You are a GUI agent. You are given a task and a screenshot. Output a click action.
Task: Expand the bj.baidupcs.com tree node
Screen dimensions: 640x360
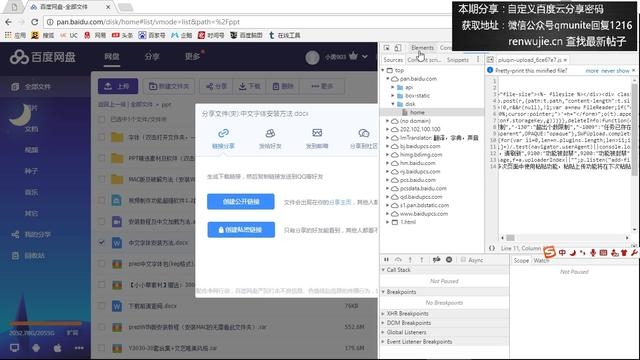coord(387,146)
